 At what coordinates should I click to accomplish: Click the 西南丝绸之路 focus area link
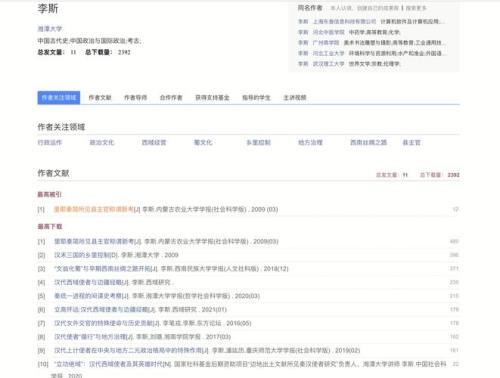pos(368,143)
